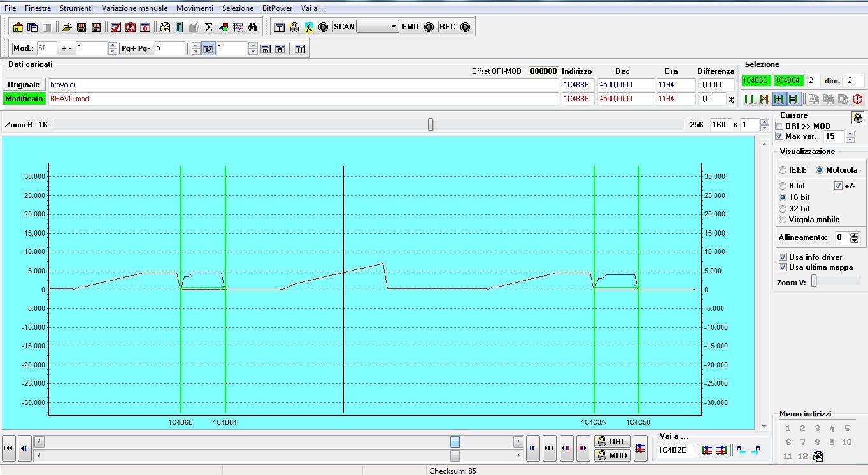The image size is (868, 475).
Task: Click the house icon in the toolbar
Action: pyautogui.click(x=18, y=27)
